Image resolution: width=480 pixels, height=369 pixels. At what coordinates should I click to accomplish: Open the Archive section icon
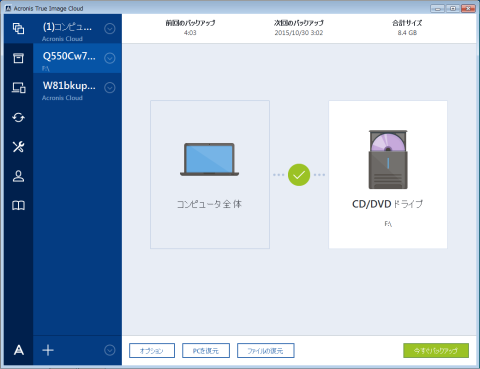tap(18, 58)
